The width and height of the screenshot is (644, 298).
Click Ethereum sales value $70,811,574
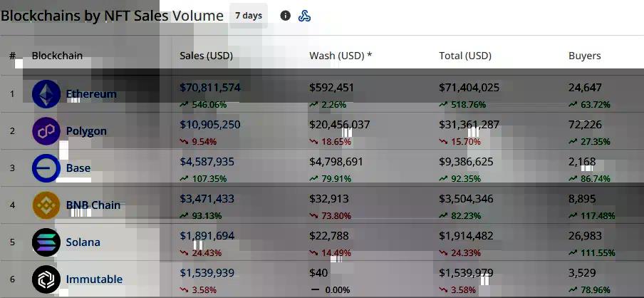210,88
